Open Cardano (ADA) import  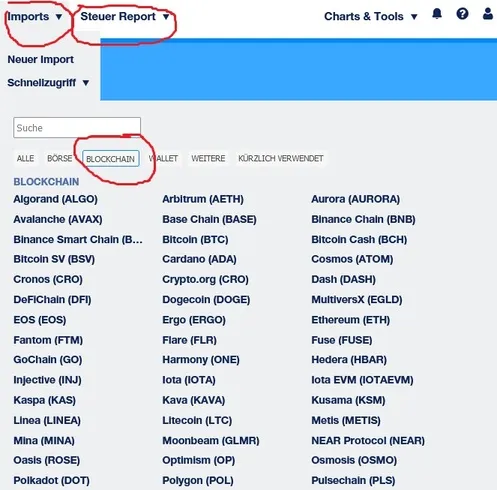point(199,259)
